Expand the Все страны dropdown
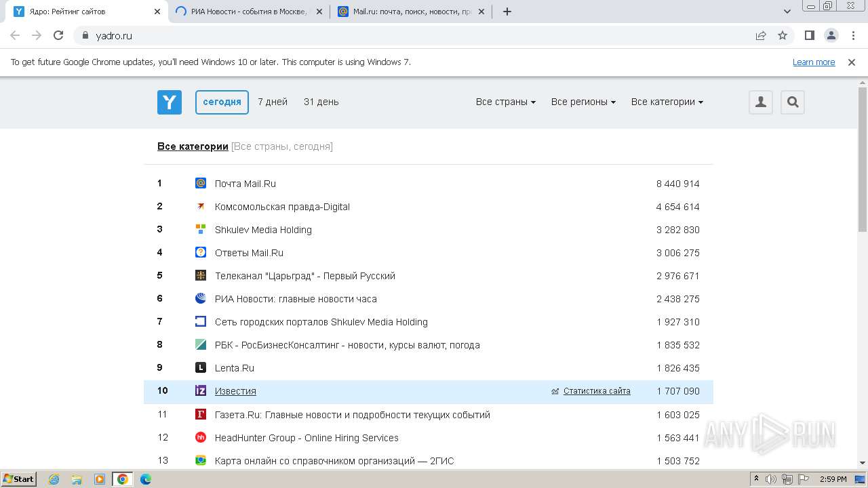 pyautogui.click(x=506, y=102)
